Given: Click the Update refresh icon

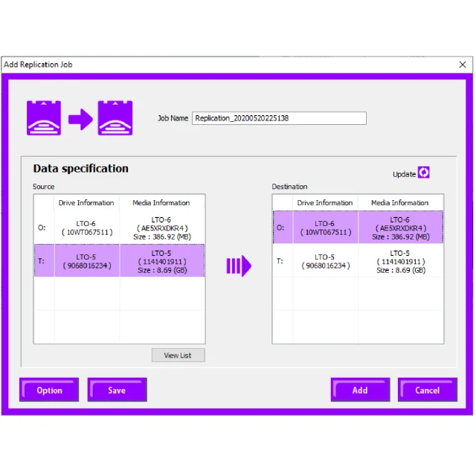Looking at the screenshot, I should point(424,173).
